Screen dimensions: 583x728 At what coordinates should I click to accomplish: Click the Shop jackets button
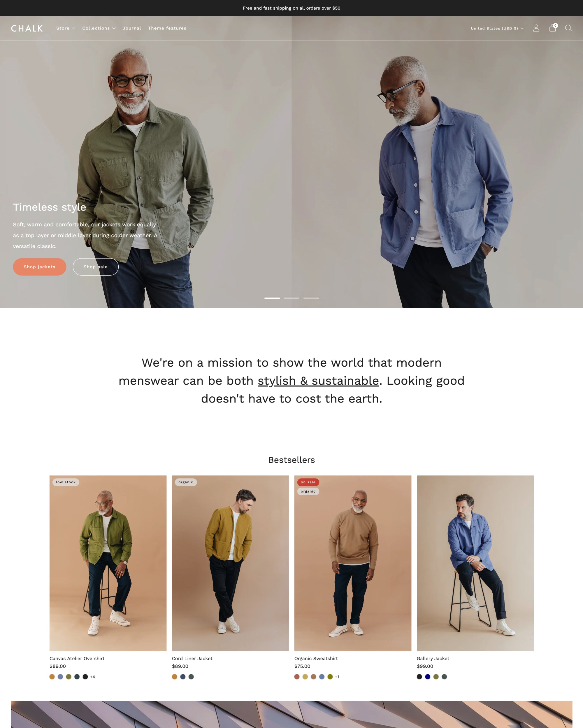point(39,267)
